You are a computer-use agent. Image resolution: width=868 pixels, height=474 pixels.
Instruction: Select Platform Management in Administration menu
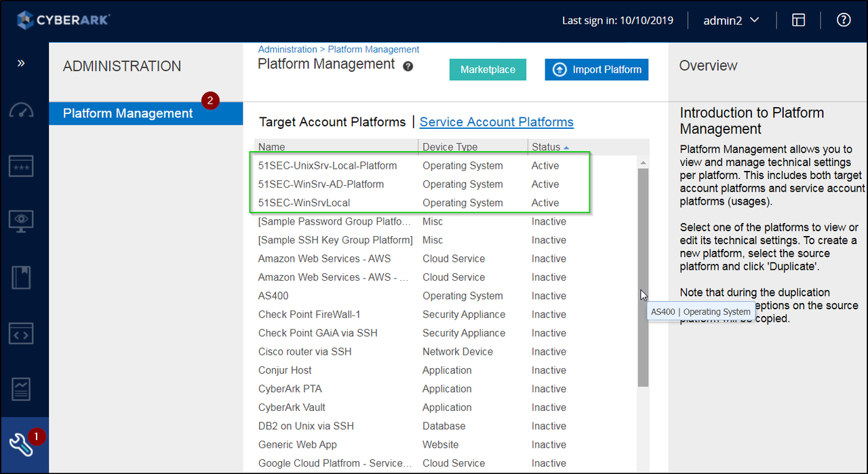coord(146,113)
